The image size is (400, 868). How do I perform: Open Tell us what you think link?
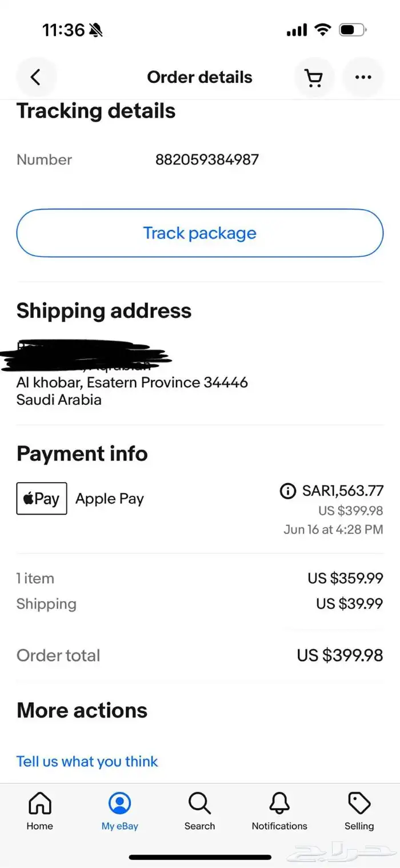pos(87,761)
